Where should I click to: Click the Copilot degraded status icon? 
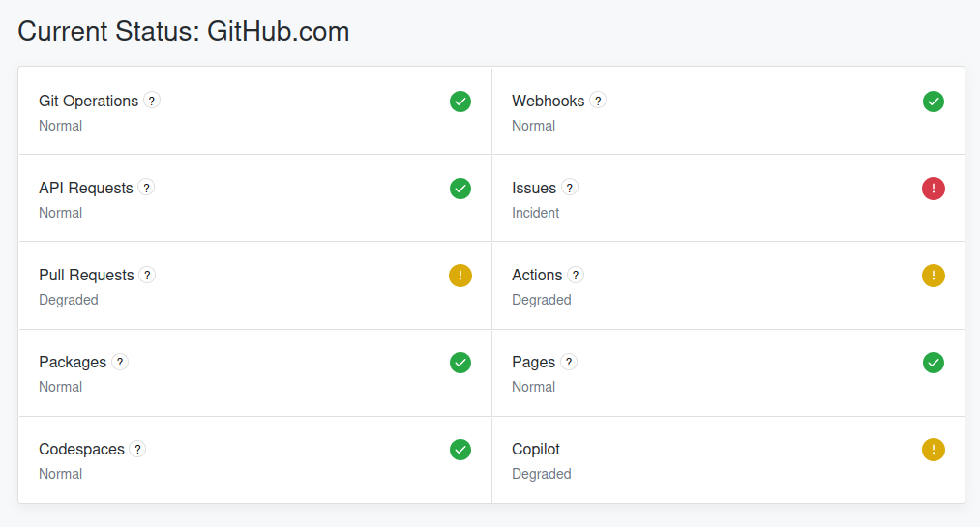click(933, 450)
